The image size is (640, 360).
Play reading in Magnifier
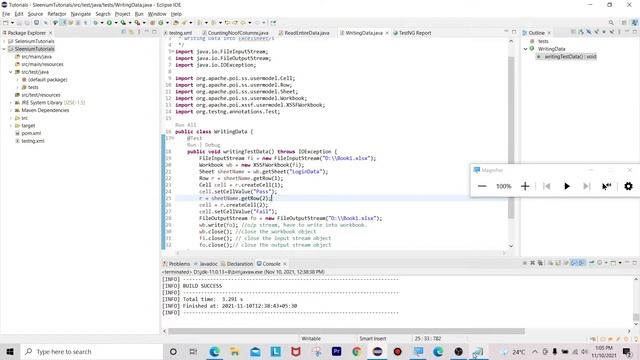pyautogui.click(x=567, y=186)
